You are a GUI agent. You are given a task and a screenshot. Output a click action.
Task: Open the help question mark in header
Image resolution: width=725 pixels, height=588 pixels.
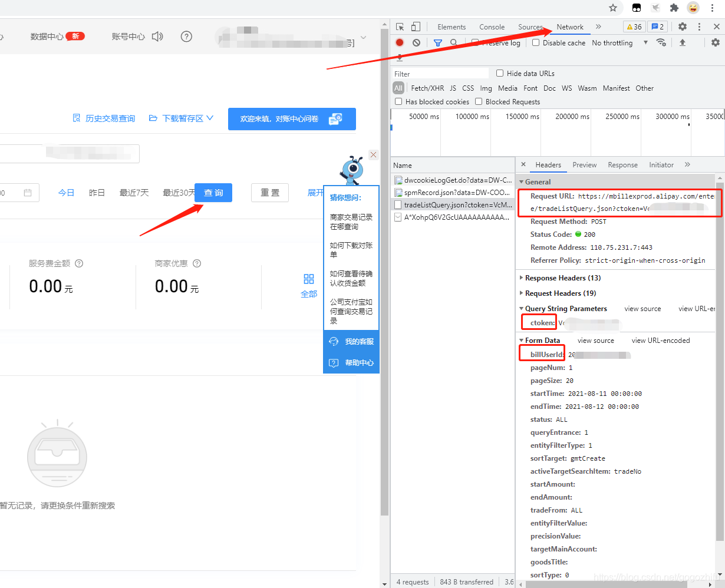(x=186, y=37)
